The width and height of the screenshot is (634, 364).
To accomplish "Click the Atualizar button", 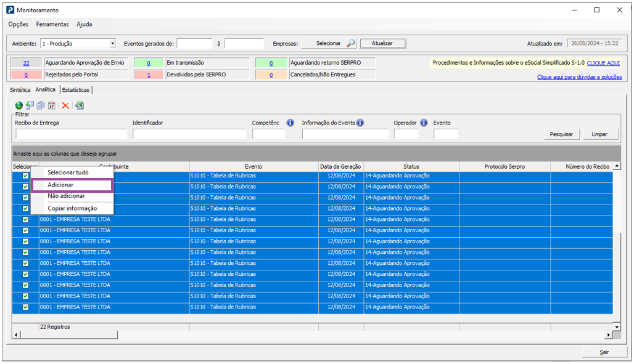I will 382,43.
